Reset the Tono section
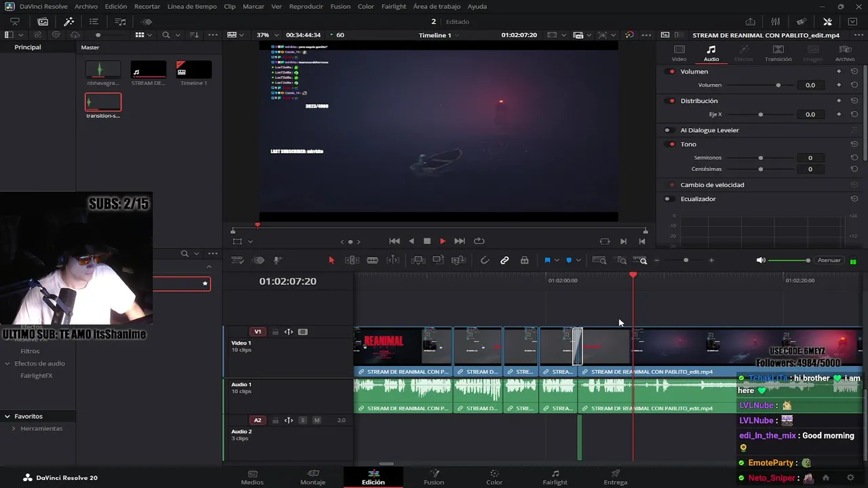This screenshot has height=488, width=868. click(x=854, y=144)
